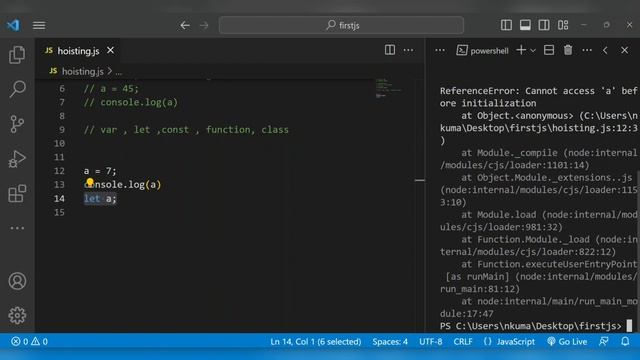Click the firstjs command center search box

coord(341,25)
